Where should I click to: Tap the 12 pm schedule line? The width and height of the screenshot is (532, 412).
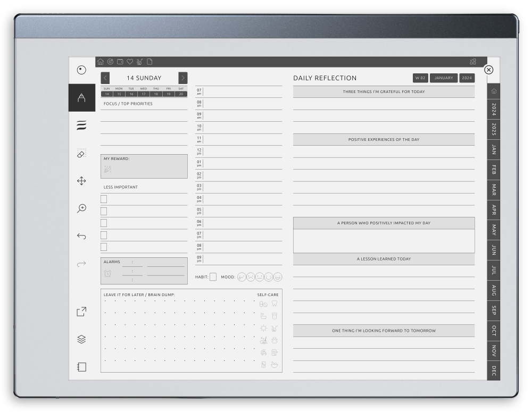coord(238,152)
